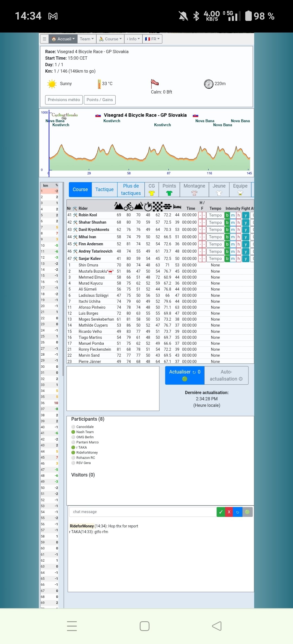Toggle Fight y for Robin Kool
Viewport: 293px width, 644px height.
[246, 215]
